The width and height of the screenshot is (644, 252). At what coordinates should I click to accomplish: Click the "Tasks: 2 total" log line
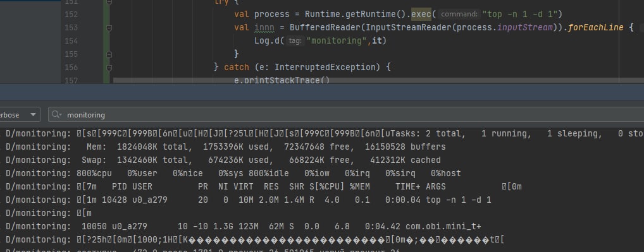pyautogui.click(x=325, y=134)
